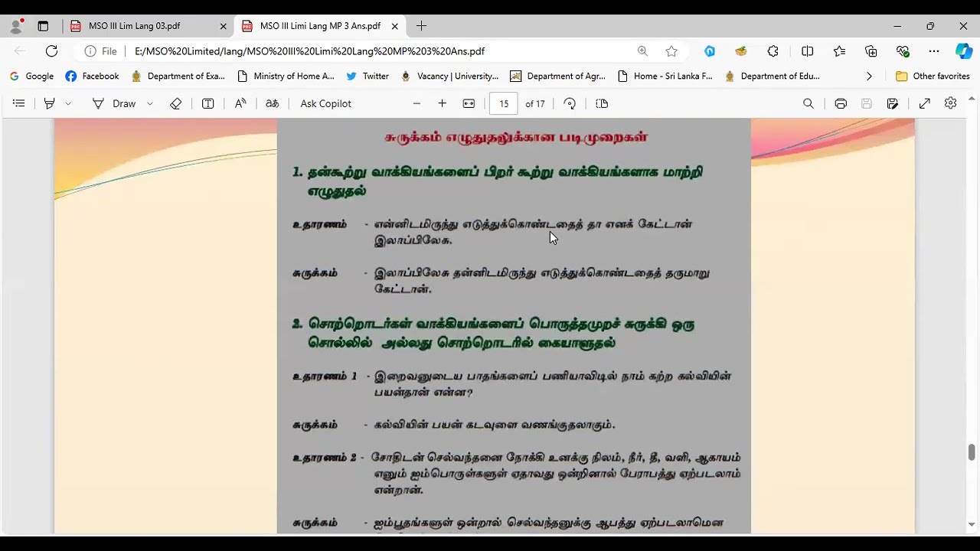Screen dimensions: 980x551
Task: Zoom in the PDF
Action: (442, 103)
